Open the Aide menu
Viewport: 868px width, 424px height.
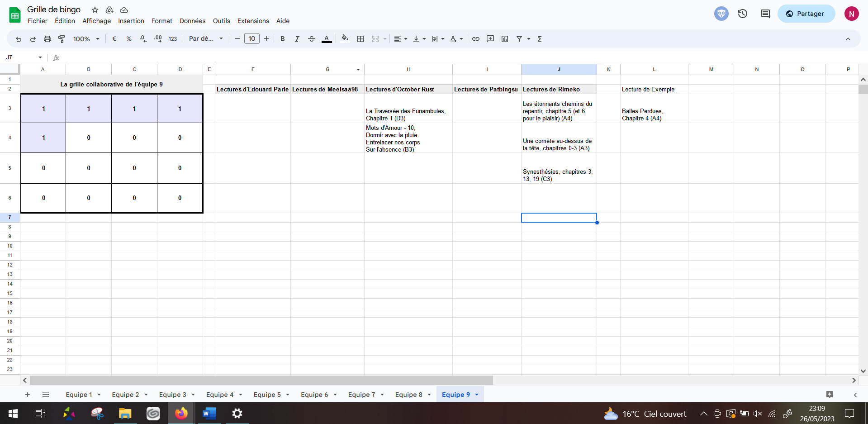(283, 21)
